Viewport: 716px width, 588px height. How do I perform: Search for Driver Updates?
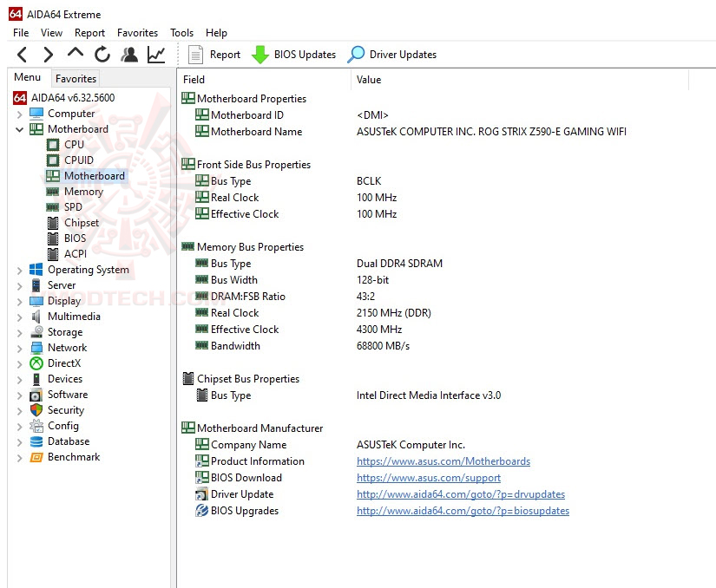click(392, 54)
